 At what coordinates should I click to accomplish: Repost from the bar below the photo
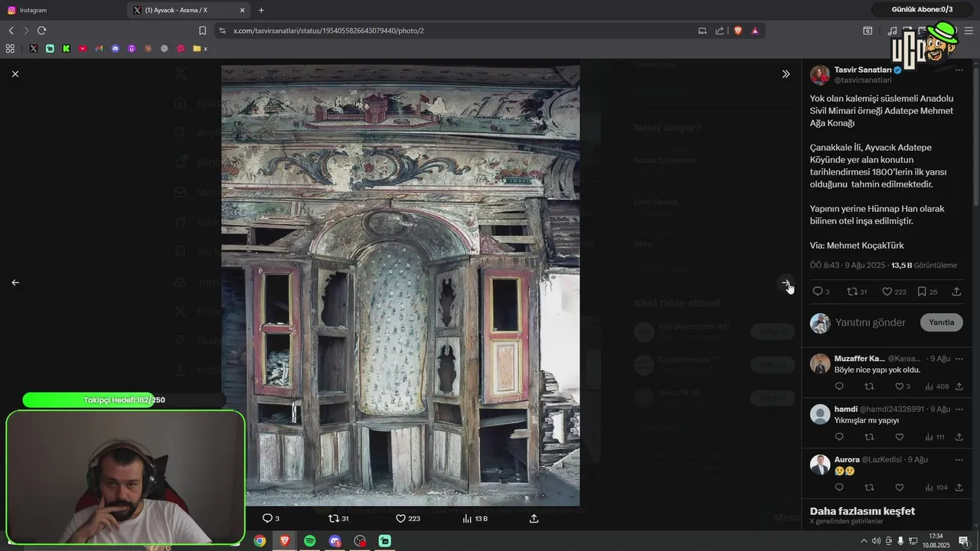pos(338,518)
